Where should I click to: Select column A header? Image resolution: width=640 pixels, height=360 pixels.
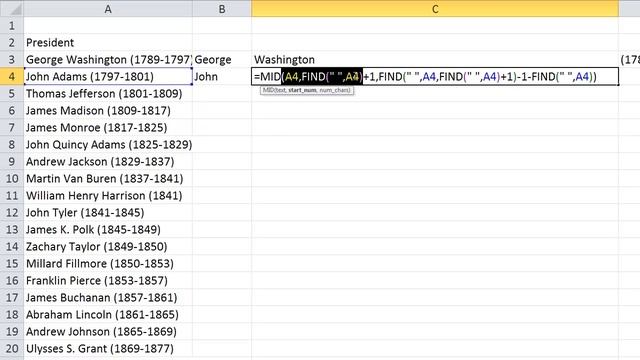coord(108,9)
